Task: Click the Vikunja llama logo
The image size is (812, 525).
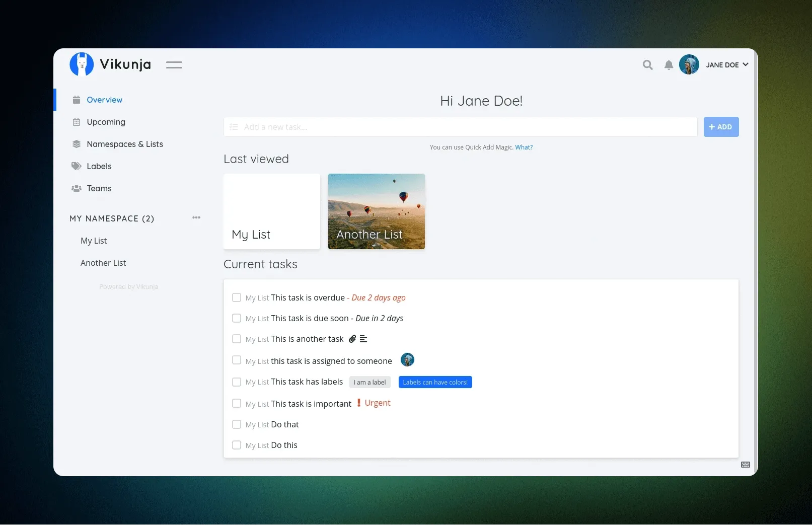Action: [x=82, y=64]
